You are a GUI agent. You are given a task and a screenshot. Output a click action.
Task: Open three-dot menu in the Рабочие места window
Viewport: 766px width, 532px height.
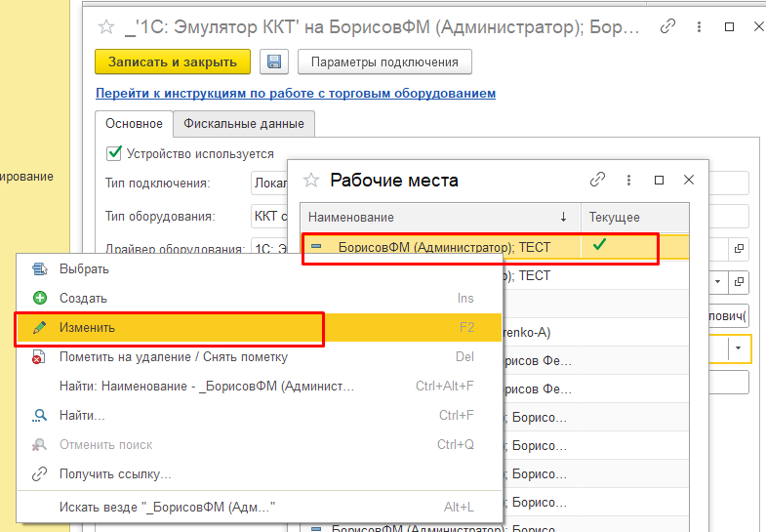(628, 181)
